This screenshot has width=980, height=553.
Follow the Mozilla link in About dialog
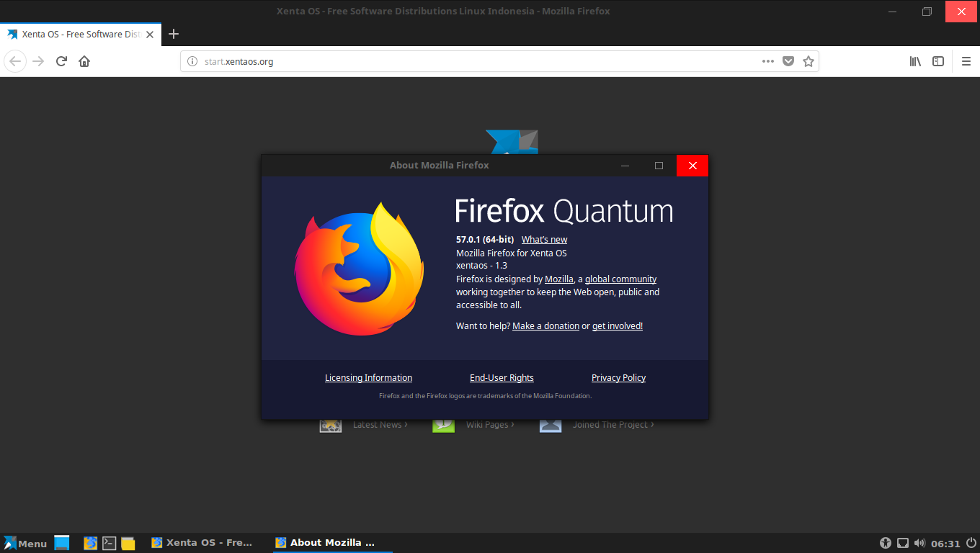click(559, 279)
